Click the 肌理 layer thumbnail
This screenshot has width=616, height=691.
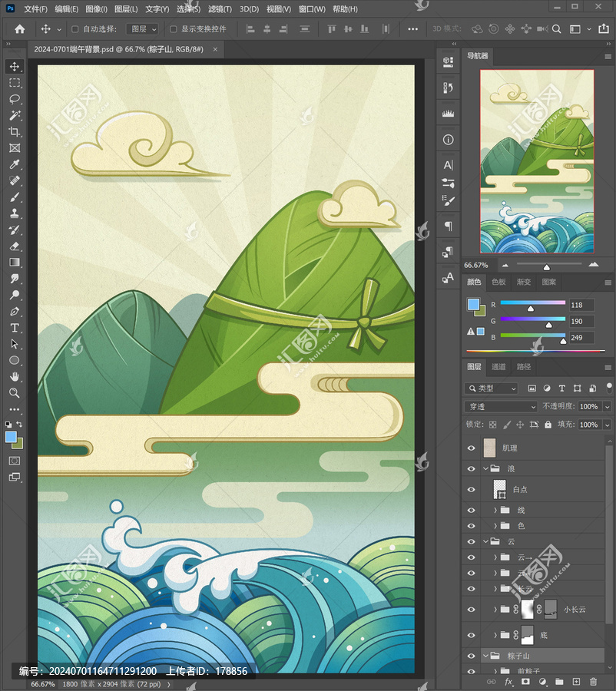tap(489, 448)
